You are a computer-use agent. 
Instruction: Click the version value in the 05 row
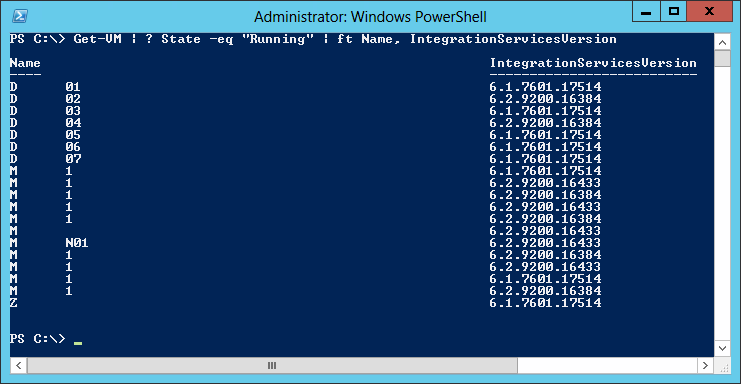point(545,135)
